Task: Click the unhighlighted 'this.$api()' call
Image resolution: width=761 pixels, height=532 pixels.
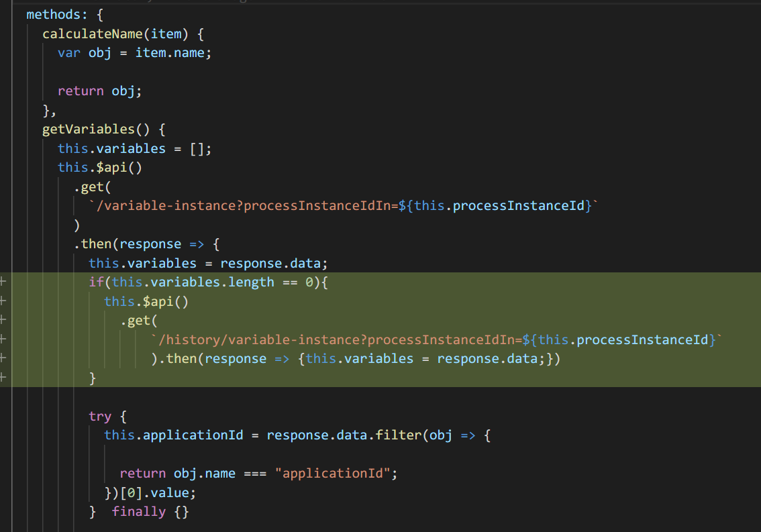Action: (x=99, y=168)
